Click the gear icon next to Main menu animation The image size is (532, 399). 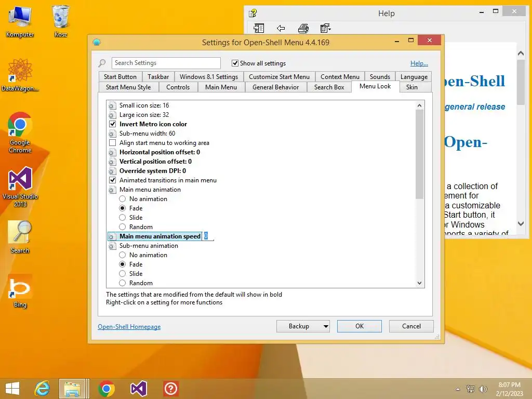(x=112, y=190)
